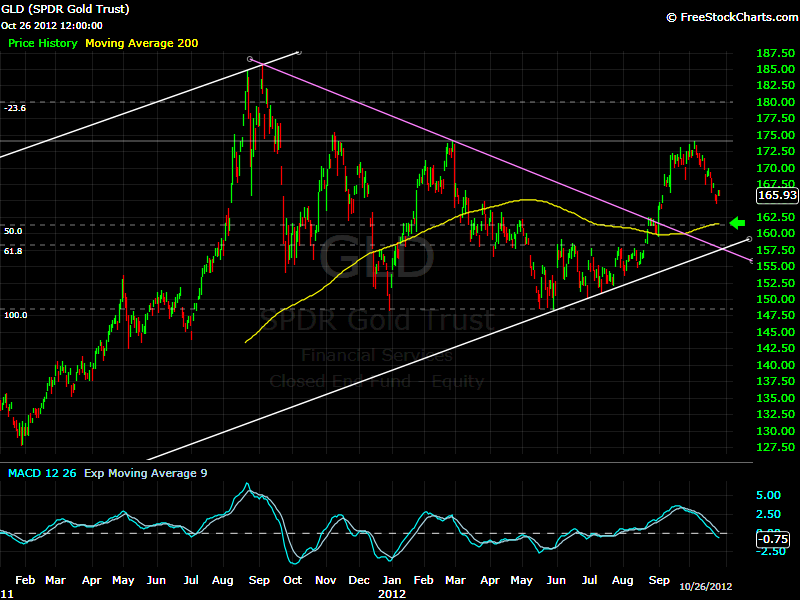
Task: Click the 135.00 price axis label
Action: tap(776, 398)
